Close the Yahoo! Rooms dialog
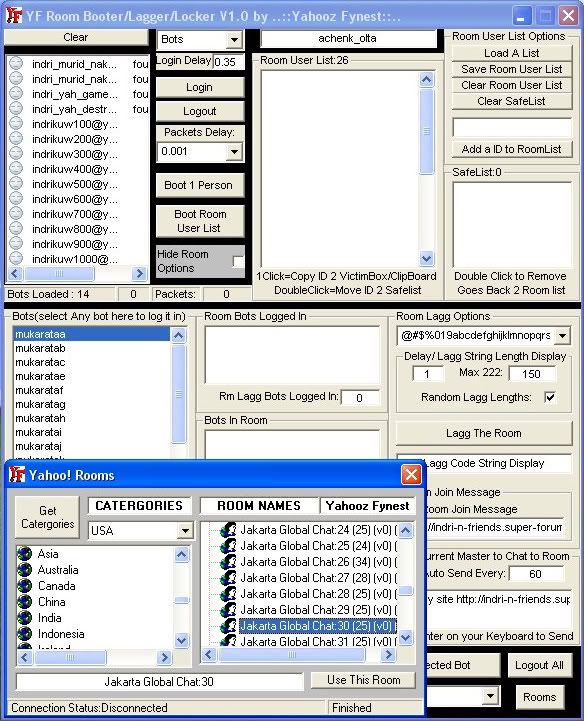Image resolution: width=584 pixels, height=721 pixels. tap(411, 475)
